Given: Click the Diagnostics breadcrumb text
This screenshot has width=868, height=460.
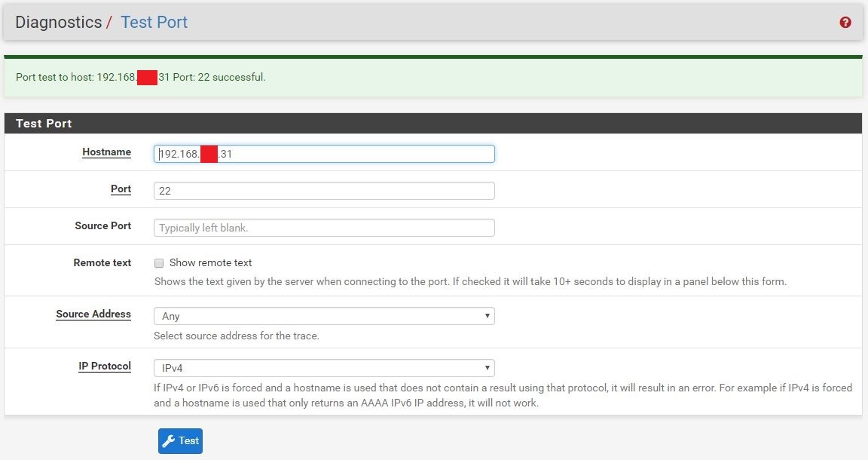Looking at the screenshot, I should click(x=58, y=23).
